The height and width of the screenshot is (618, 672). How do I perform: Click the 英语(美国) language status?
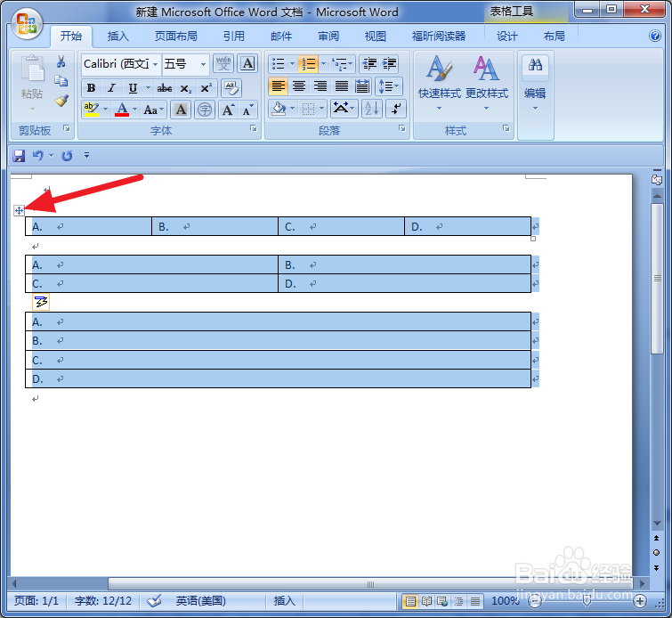coord(200,601)
